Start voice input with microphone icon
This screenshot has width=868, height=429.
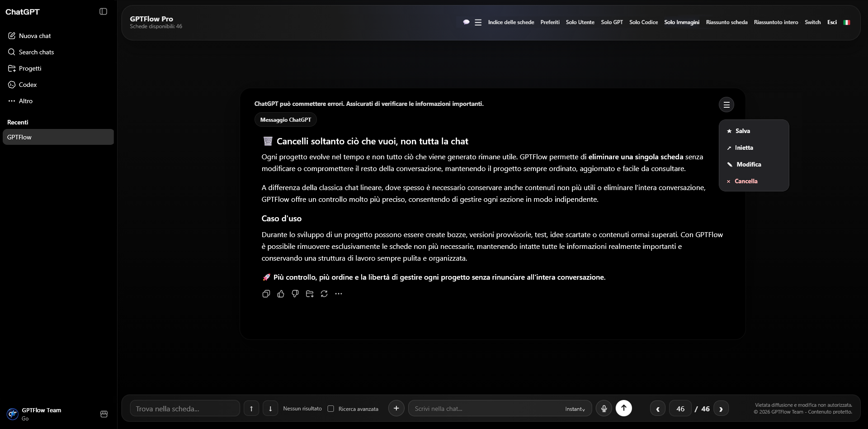pyautogui.click(x=604, y=408)
